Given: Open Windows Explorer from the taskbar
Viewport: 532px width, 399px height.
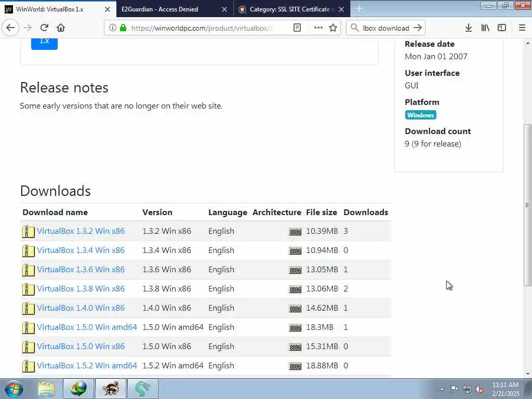Looking at the screenshot, I should (46, 389).
